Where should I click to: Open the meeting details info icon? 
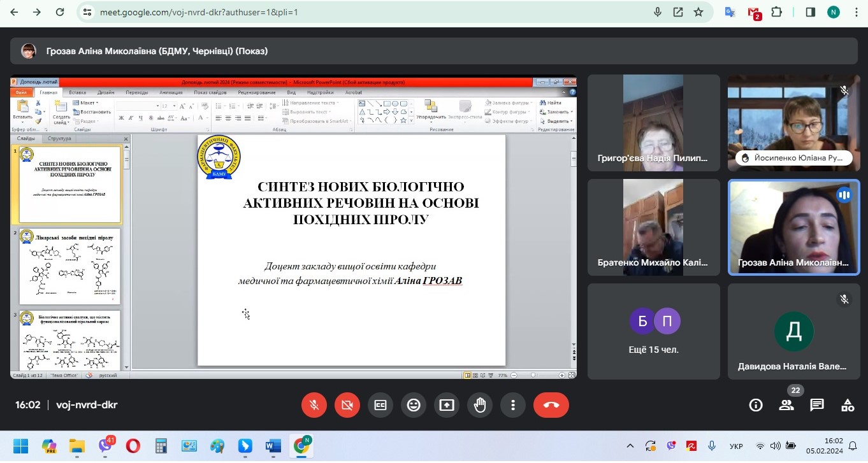click(x=756, y=405)
